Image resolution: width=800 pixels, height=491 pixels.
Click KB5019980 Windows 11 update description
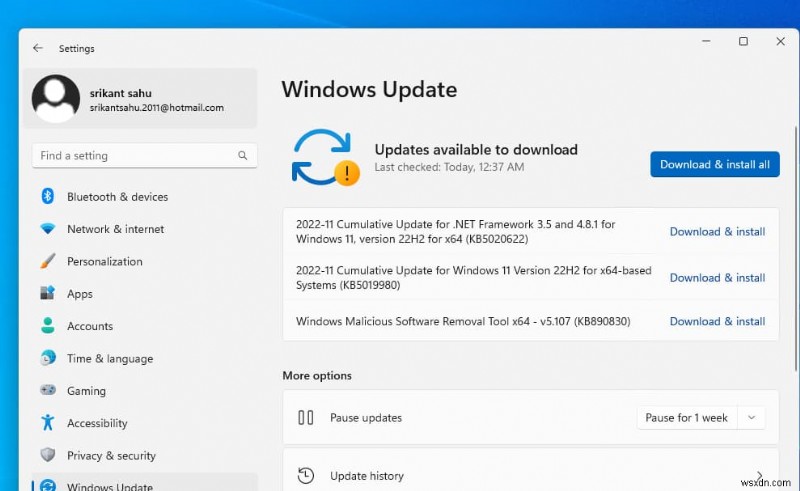[473, 278]
